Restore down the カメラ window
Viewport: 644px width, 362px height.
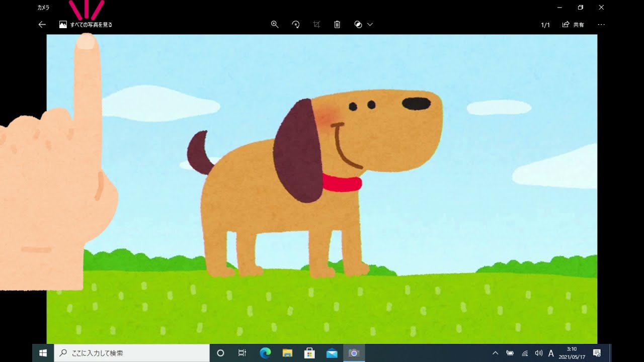[x=581, y=8]
